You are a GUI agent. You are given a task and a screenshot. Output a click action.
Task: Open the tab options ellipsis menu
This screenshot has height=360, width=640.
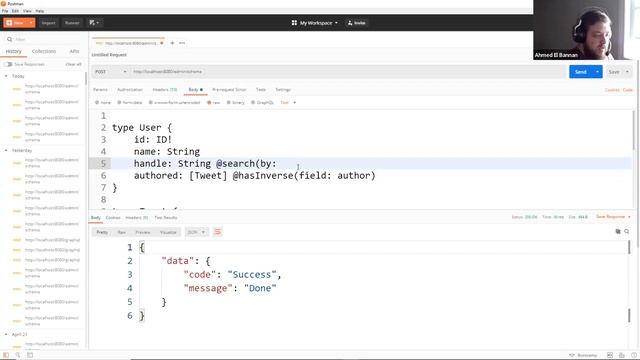click(x=182, y=43)
